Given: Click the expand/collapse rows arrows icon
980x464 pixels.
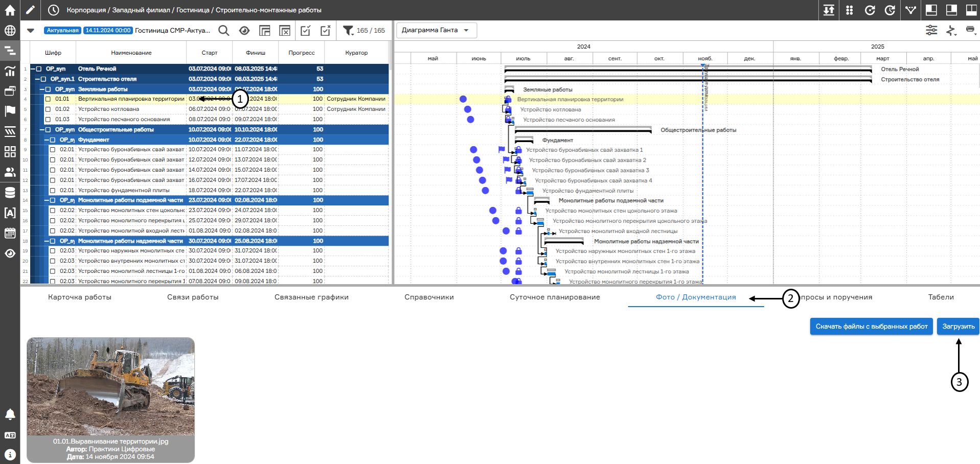Looking at the screenshot, I should [829, 10].
